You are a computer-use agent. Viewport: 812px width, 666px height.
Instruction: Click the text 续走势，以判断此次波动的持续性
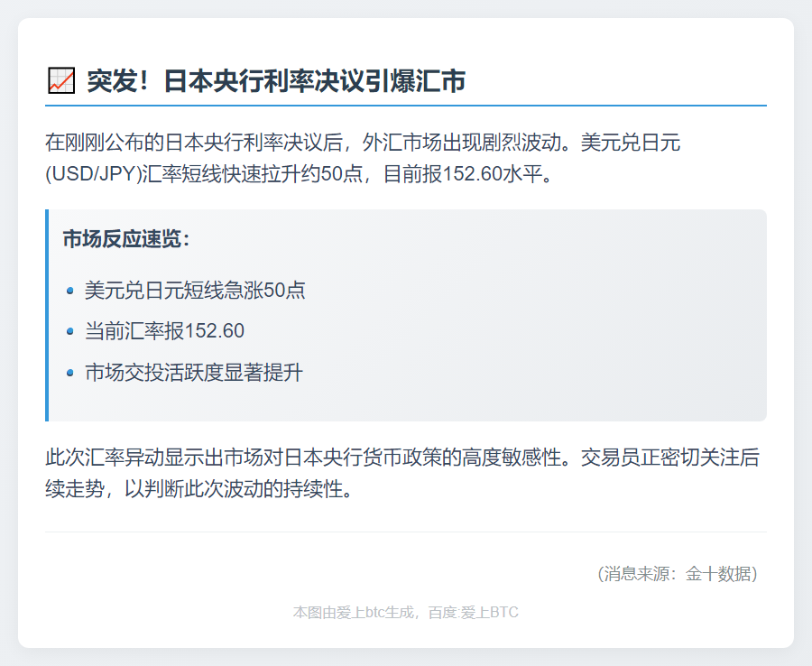pos(196,491)
